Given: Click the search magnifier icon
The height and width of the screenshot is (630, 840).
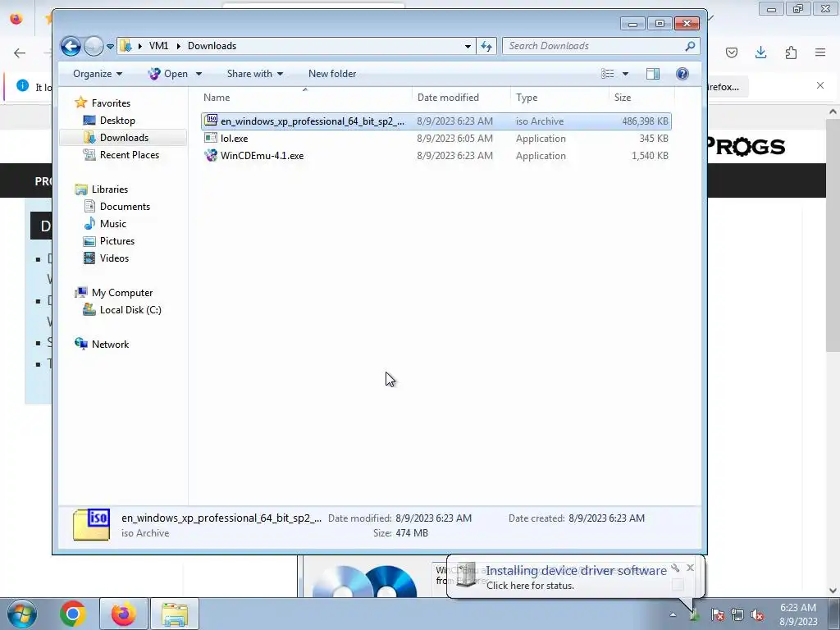Looking at the screenshot, I should coord(690,46).
